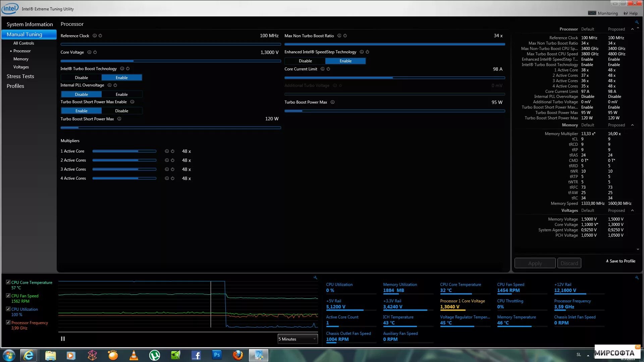Open monitor panel settings wrench
Image resolution: width=644 pixels, height=362 pixels.
click(637, 278)
